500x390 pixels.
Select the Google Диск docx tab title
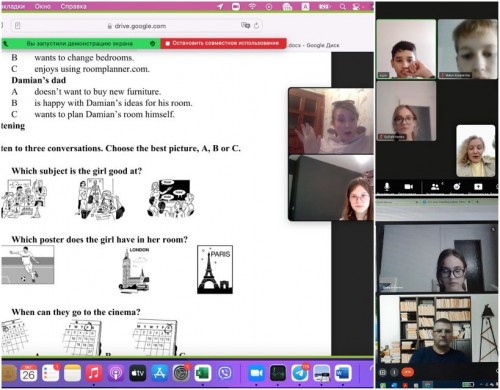[x=314, y=45]
